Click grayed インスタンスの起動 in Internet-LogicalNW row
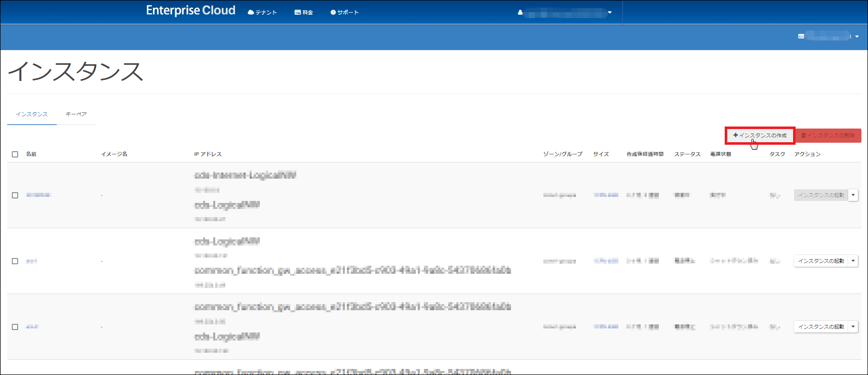This screenshot has height=375, width=868. [x=821, y=195]
